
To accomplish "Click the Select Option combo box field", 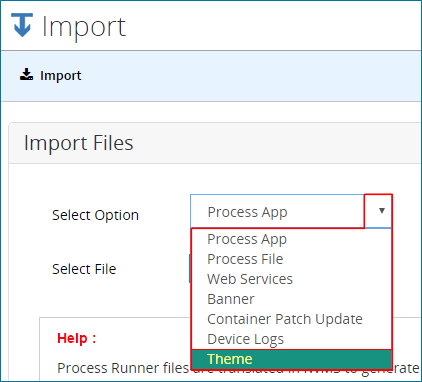I will pyautogui.click(x=291, y=211).
